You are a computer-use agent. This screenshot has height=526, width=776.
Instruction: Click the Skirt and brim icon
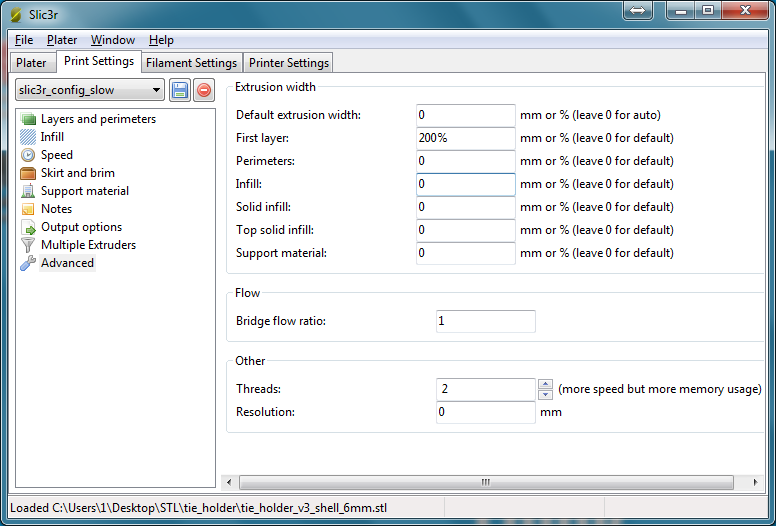28,173
